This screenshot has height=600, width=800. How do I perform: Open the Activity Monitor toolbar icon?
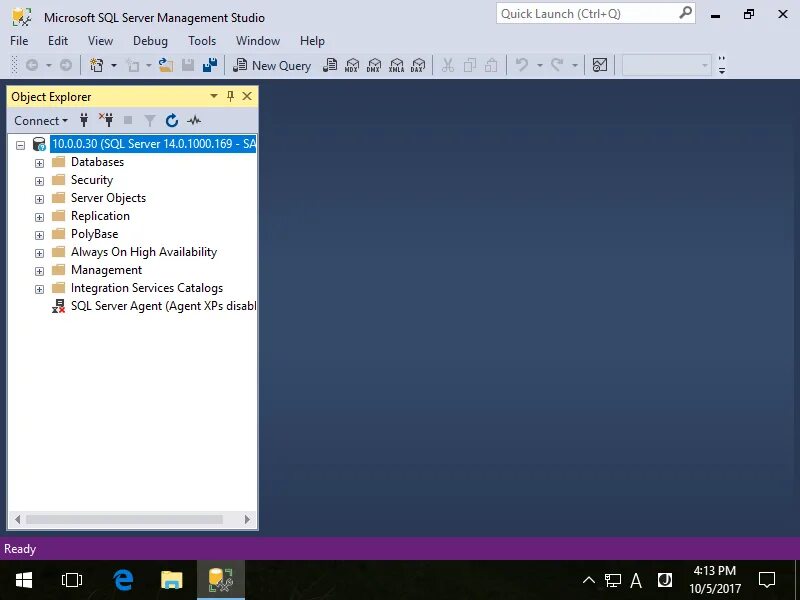pyautogui.click(x=600, y=65)
